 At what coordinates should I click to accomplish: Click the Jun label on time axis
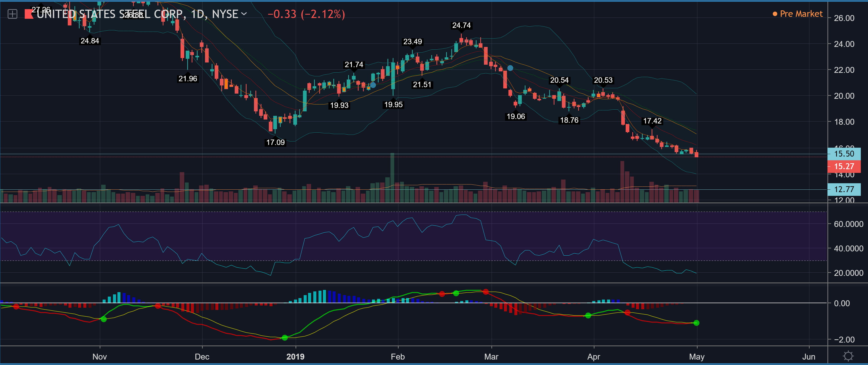click(x=808, y=357)
